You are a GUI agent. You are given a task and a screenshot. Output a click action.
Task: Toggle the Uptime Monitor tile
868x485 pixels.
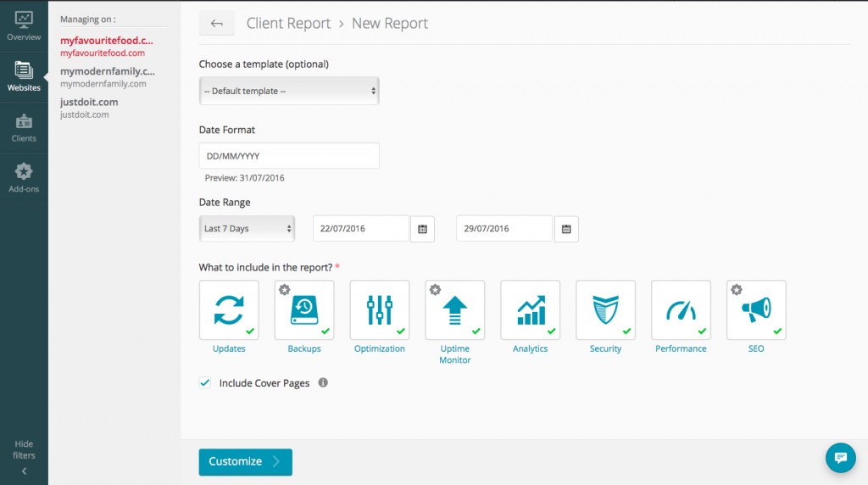(454, 309)
